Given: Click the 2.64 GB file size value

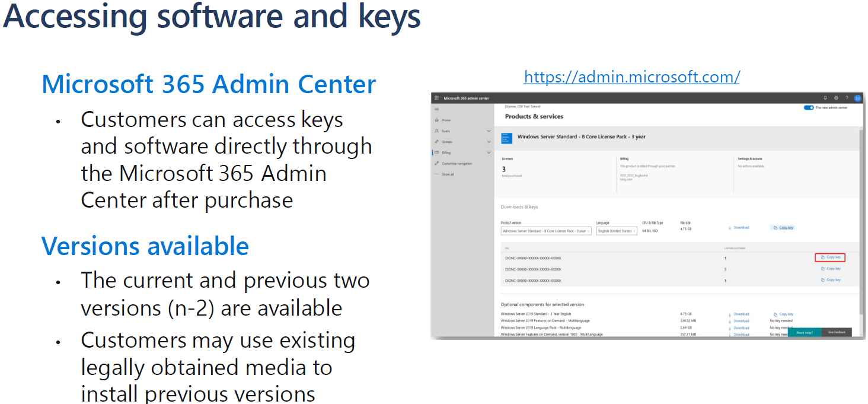Looking at the screenshot, I should [686, 328].
